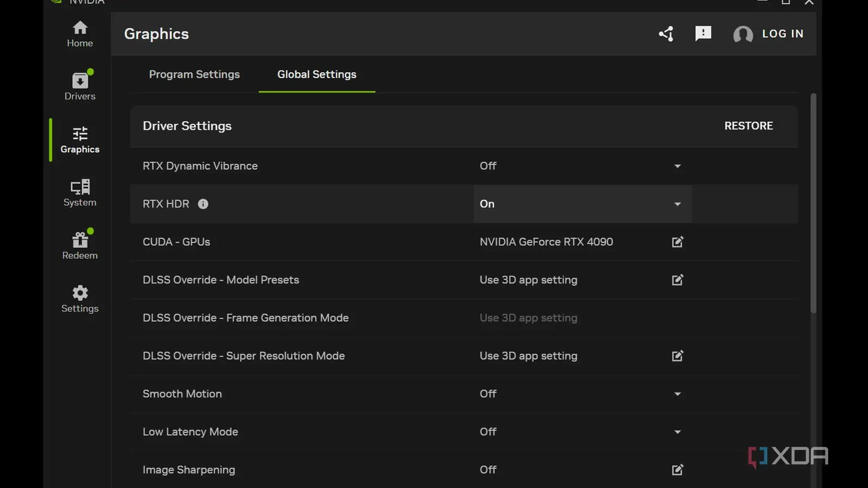Click the vertical scrollbar thumb

tap(813, 203)
